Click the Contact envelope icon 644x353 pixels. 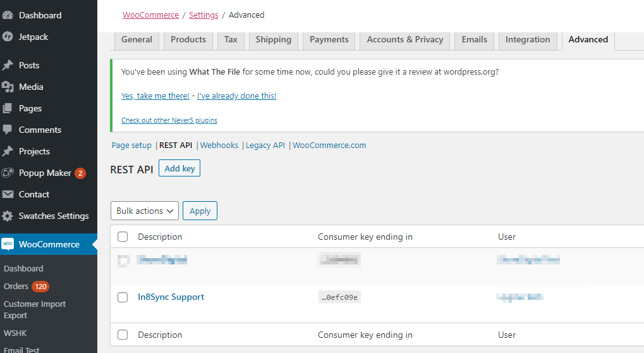8,194
